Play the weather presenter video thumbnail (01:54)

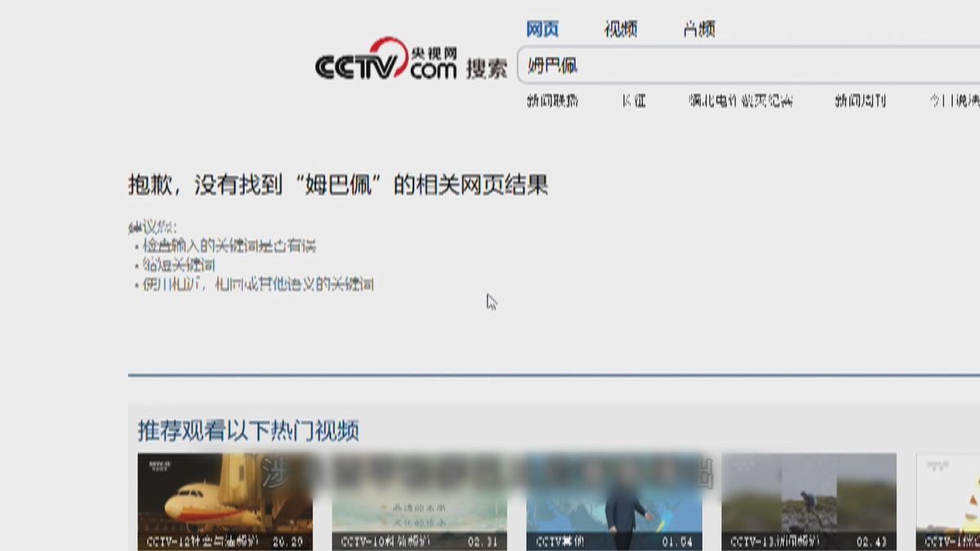click(x=614, y=502)
